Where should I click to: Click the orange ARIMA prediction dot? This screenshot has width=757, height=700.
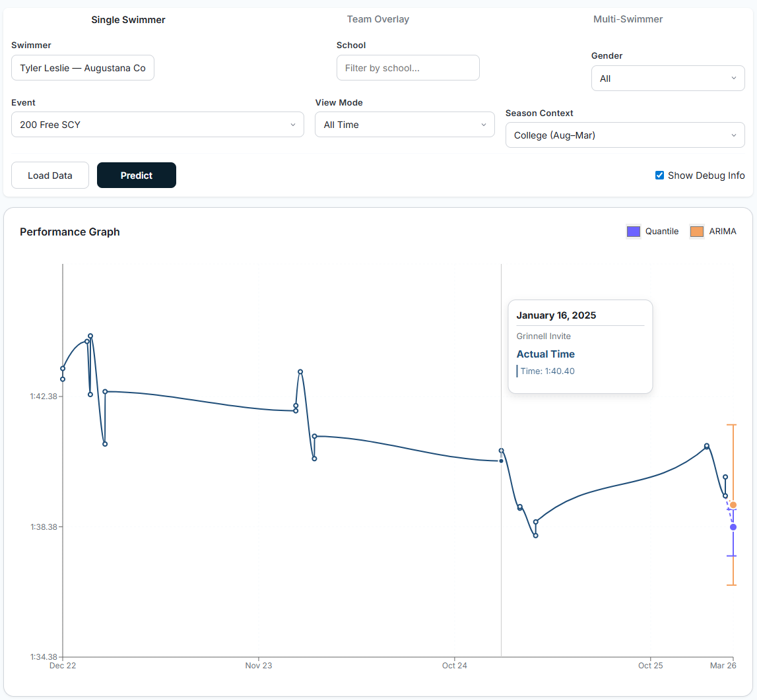click(733, 505)
